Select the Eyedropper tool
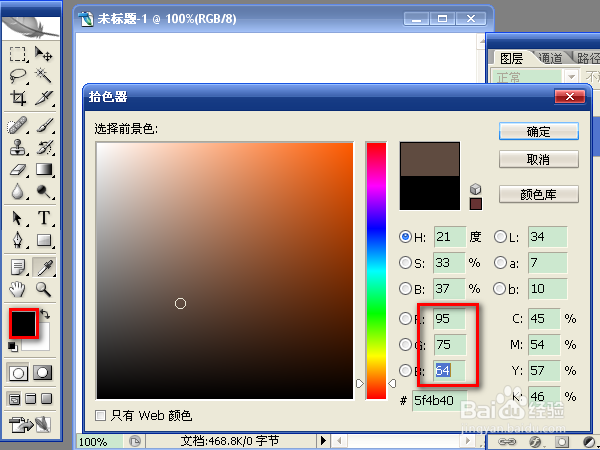Viewport: 600px width, 450px height. [44, 267]
